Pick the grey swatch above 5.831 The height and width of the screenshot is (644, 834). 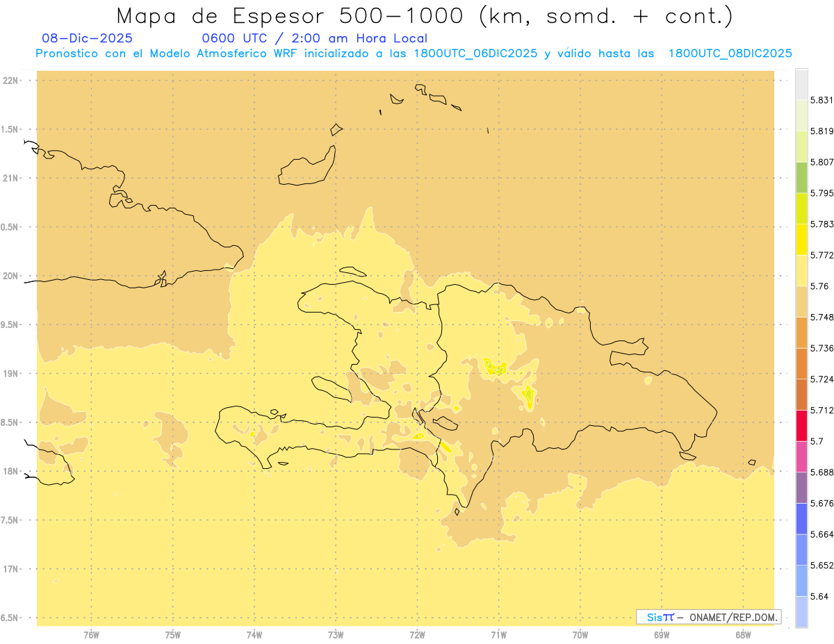tap(801, 84)
